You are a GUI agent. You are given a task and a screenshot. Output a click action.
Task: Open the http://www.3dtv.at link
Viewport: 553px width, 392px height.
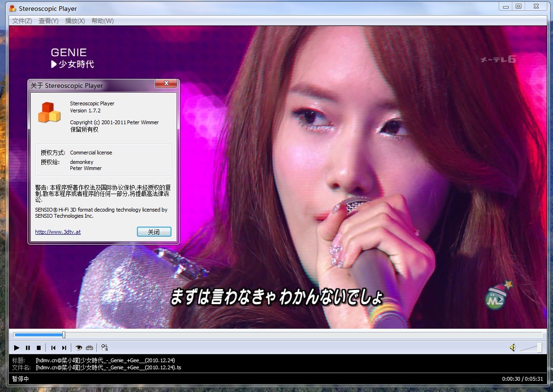(x=58, y=232)
